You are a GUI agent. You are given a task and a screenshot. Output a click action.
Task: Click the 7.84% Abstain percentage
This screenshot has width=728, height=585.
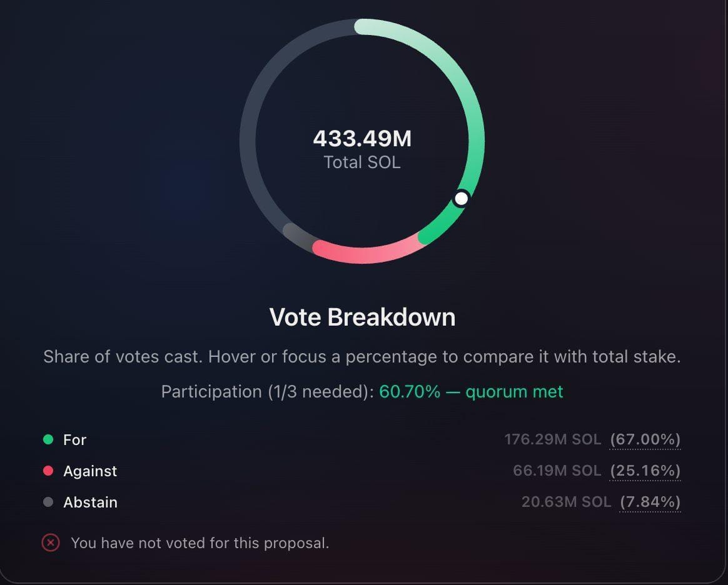(650, 502)
